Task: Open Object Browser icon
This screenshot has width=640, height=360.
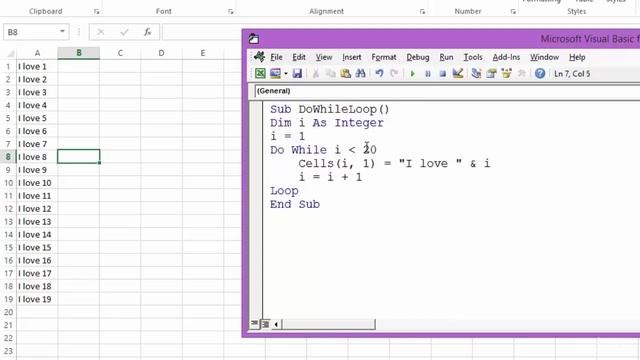Action: click(506, 73)
